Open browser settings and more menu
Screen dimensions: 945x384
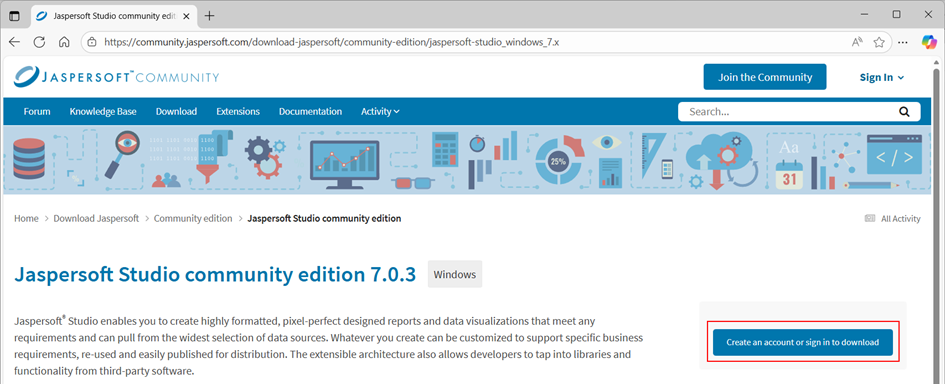[903, 42]
